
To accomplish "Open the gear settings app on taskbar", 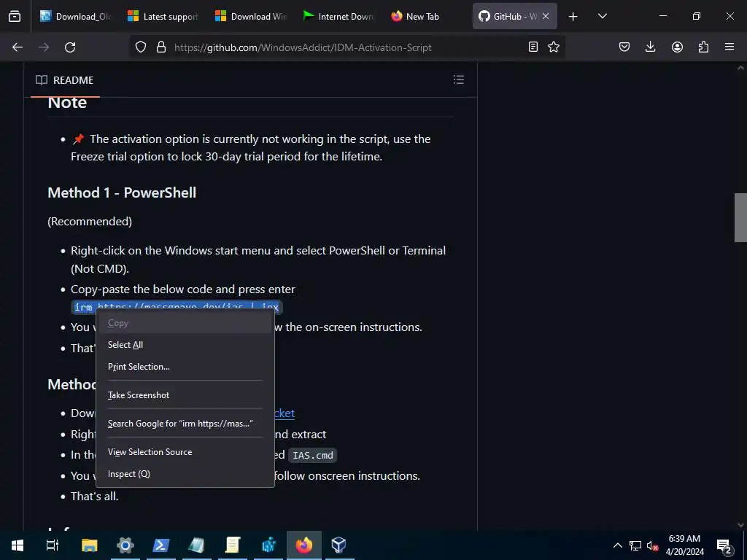I will (125, 545).
